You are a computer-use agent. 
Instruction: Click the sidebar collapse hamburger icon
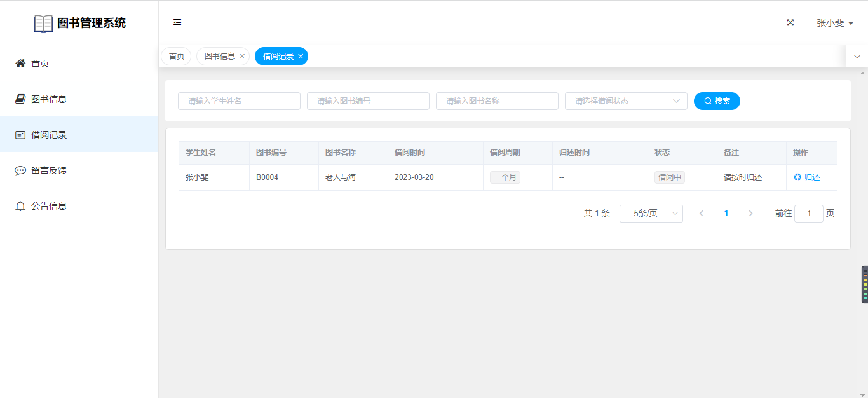click(x=177, y=22)
